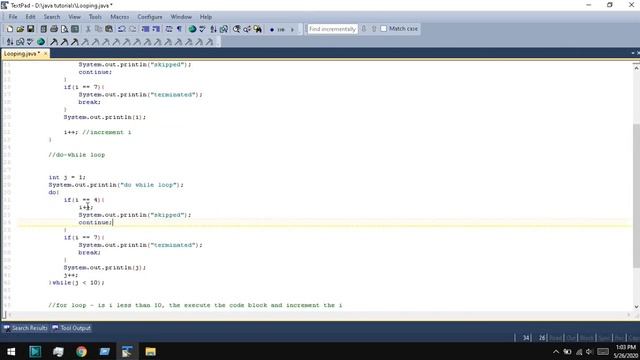Click the Print icon in toolbar
Image resolution: width=640 pixels, height=360 pixels.
tap(54, 29)
